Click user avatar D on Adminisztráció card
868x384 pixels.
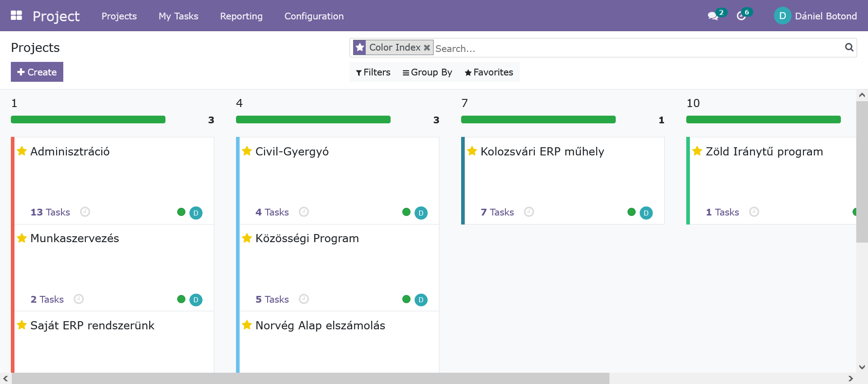tap(196, 213)
